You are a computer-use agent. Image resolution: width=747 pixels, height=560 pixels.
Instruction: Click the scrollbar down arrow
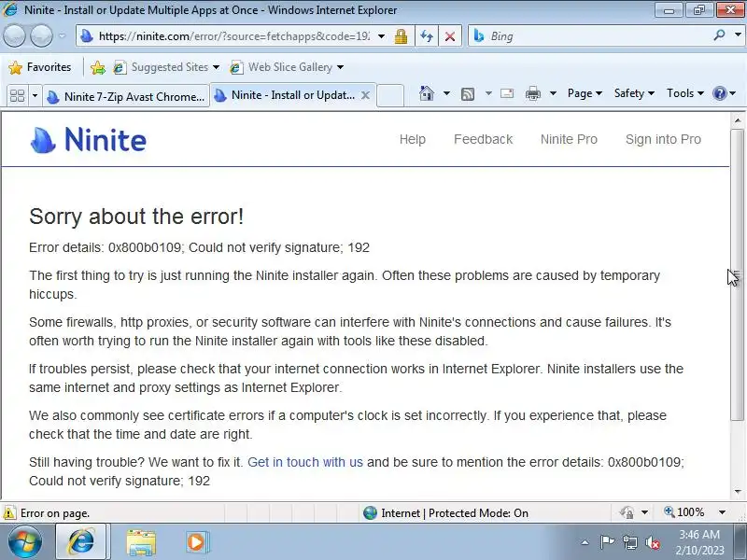738,492
